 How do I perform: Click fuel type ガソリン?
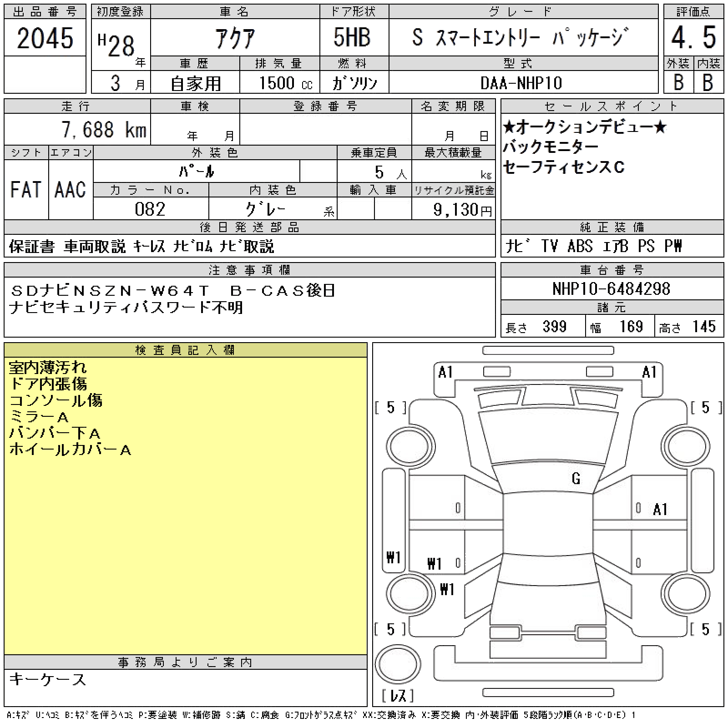coord(355,83)
